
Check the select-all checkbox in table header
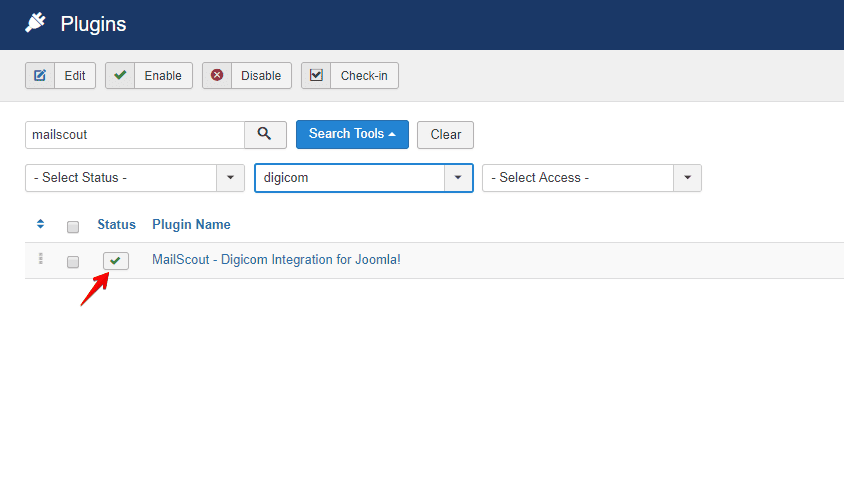(x=73, y=226)
